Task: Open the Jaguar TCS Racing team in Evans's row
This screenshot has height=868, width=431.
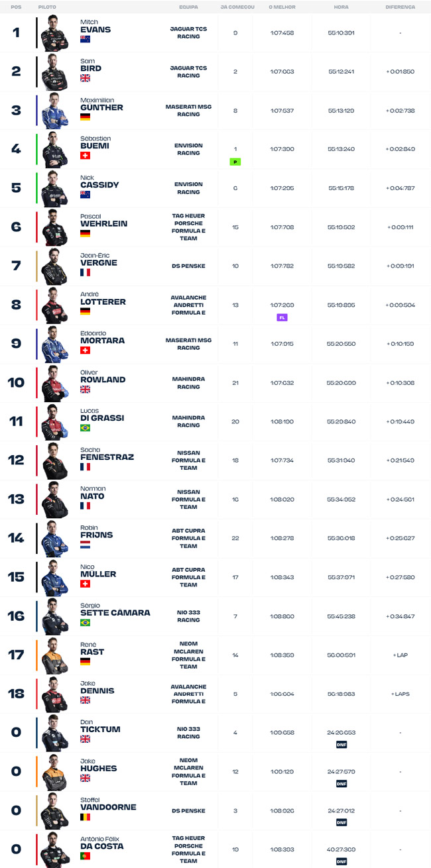Action: [x=188, y=33]
